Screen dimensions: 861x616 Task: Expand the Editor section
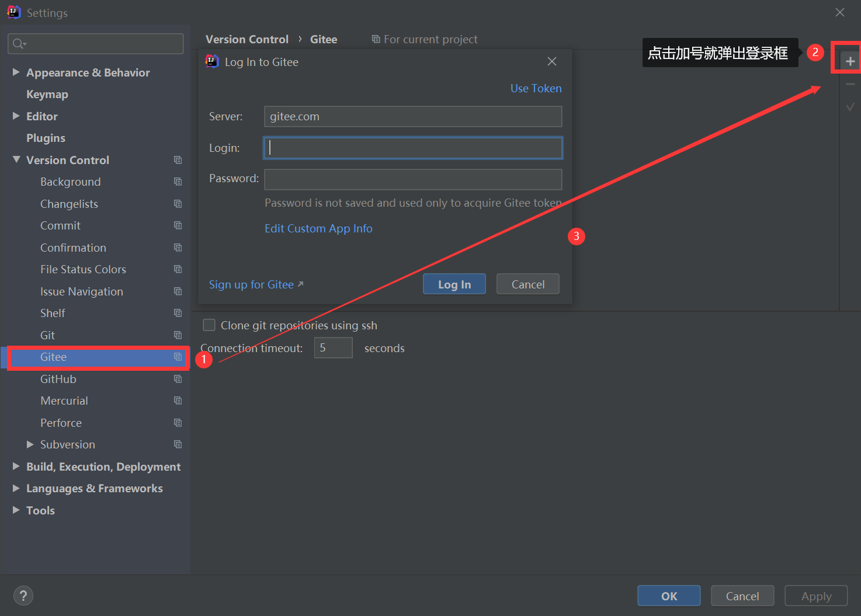(16, 116)
